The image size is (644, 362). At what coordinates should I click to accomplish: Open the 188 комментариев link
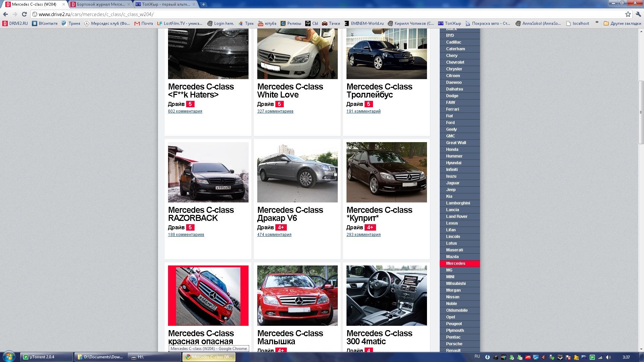click(186, 235)
